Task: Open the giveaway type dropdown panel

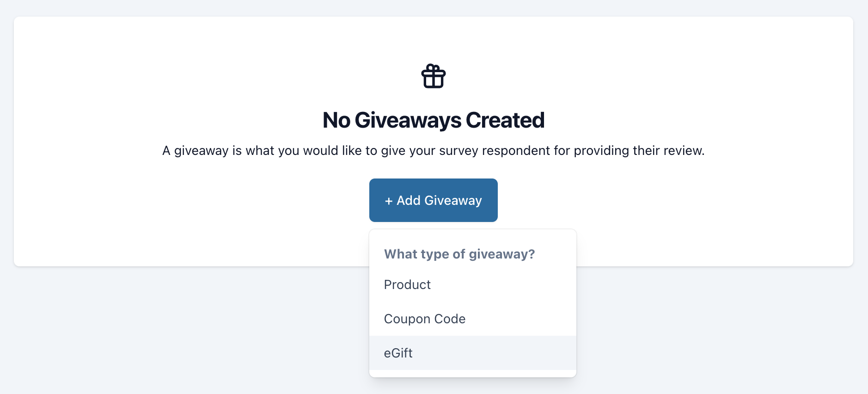Action: (x=472, y=302)
